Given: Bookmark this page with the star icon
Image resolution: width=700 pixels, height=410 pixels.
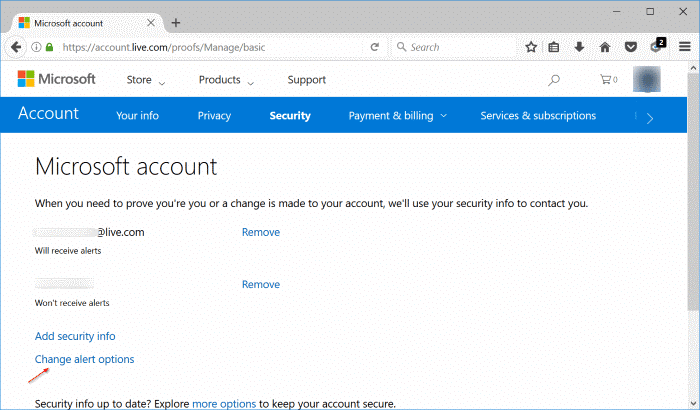Looking at the screenshot, I should pos(531,47).
